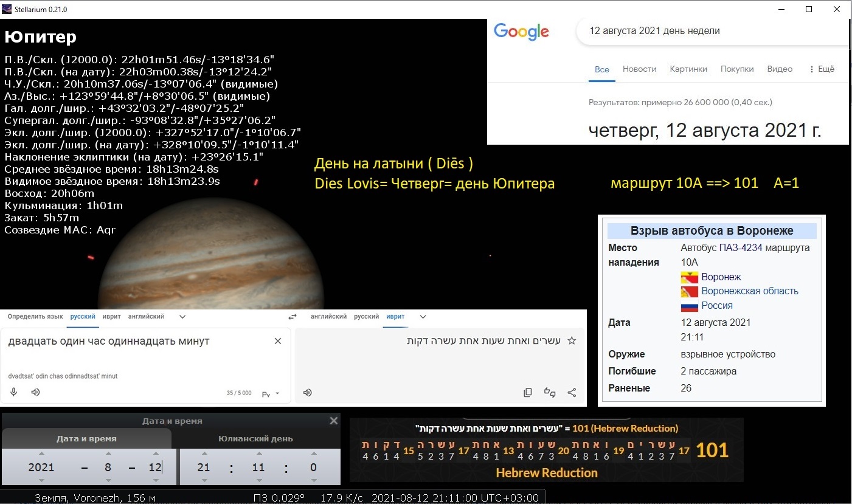Click the year field showing 2021
Screen dimensions: 852x504
(41, 467)
